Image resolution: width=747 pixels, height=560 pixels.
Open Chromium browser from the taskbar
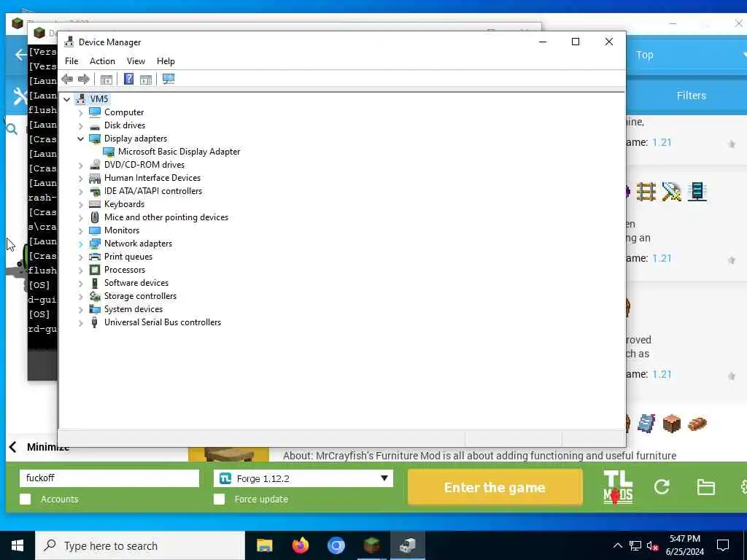(336, 545)
